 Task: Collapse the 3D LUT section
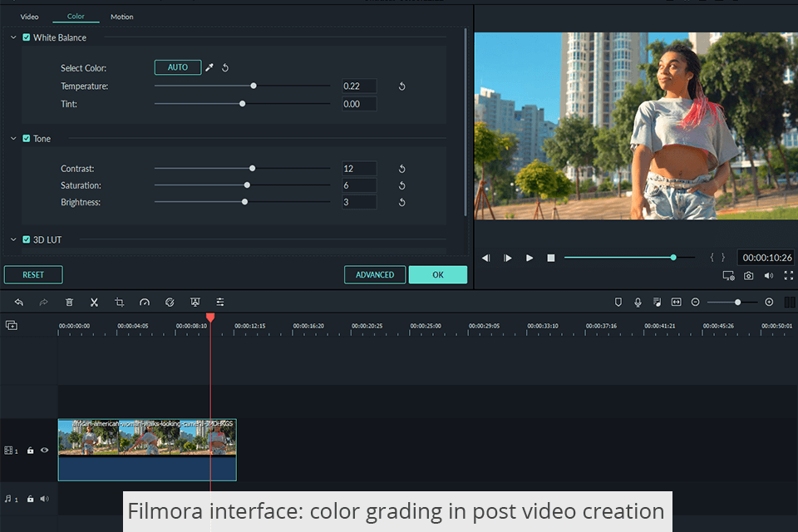[13, 239]
